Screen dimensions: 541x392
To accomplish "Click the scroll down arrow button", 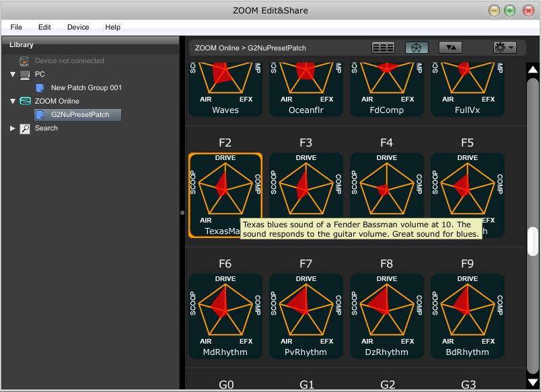I will click(x=533, y=383).
